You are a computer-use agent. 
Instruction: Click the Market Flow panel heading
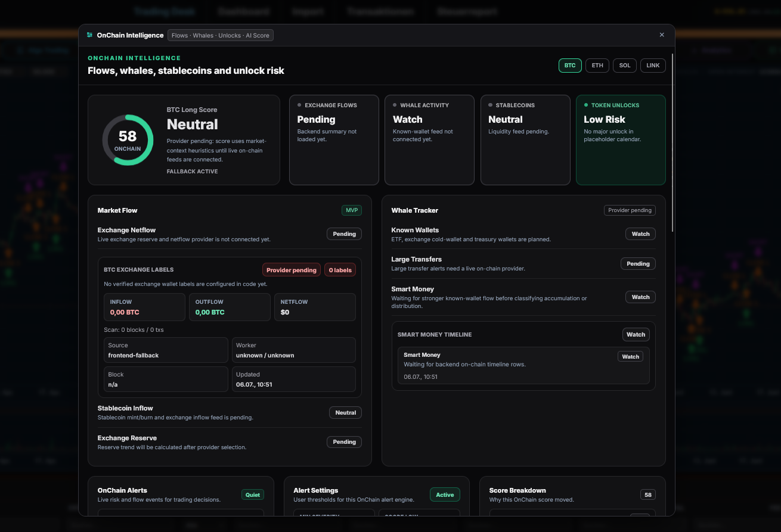[117, 210]
